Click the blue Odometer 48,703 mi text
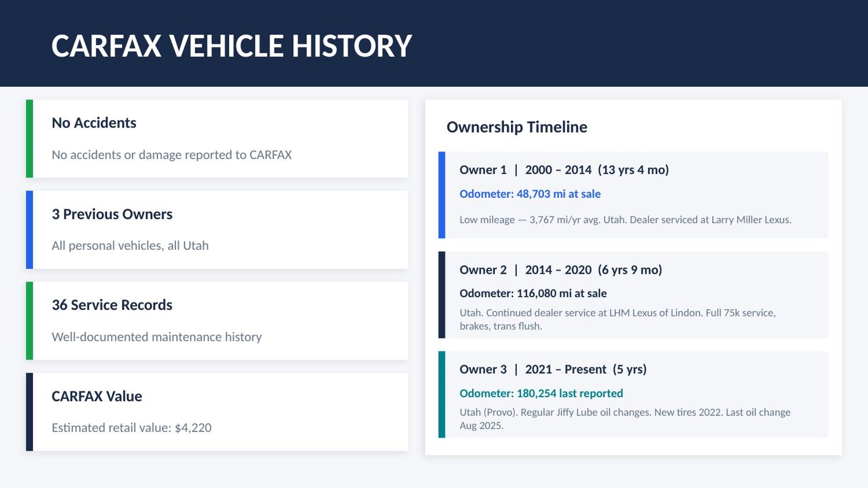The height and width of the screenshot is (488, 868). [530, 194]
